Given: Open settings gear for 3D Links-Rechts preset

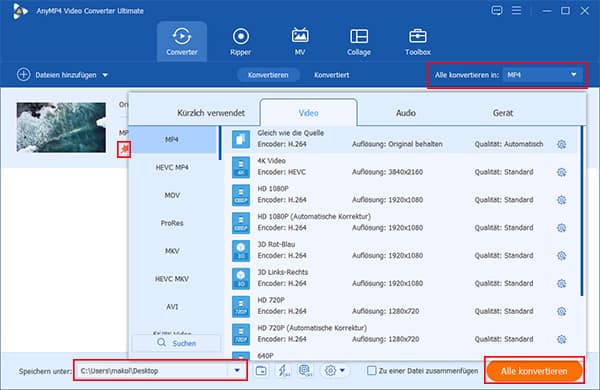Looking at the screenshot, I should coord(561,283).
